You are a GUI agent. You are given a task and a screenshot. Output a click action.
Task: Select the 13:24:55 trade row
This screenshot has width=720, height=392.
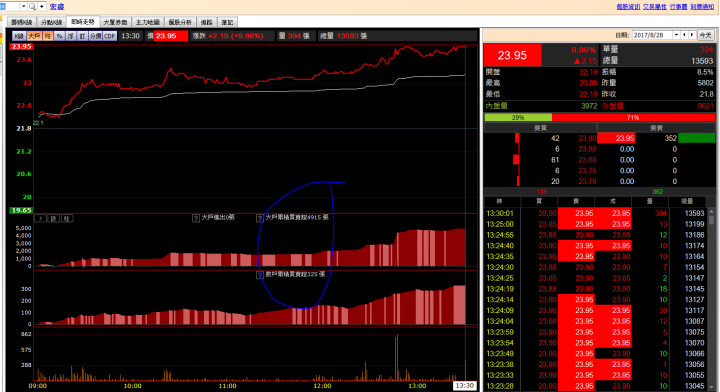click(x=596, y=235)
